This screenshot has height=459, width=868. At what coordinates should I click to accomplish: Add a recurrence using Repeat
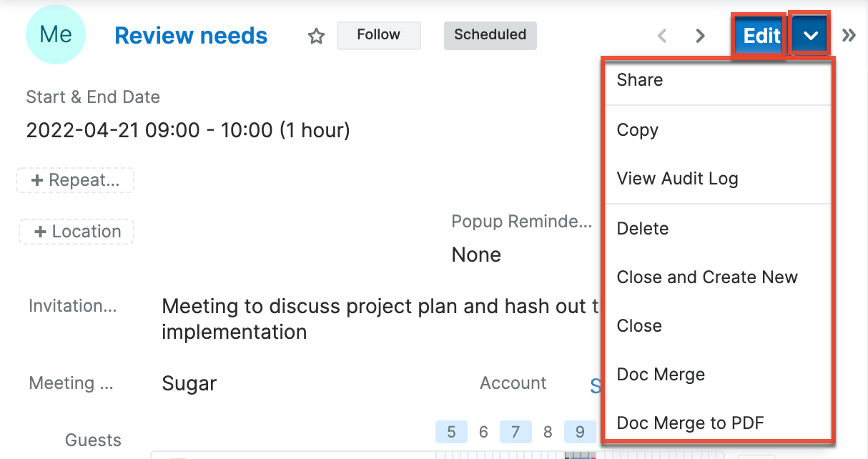click(x=74, y=180)
